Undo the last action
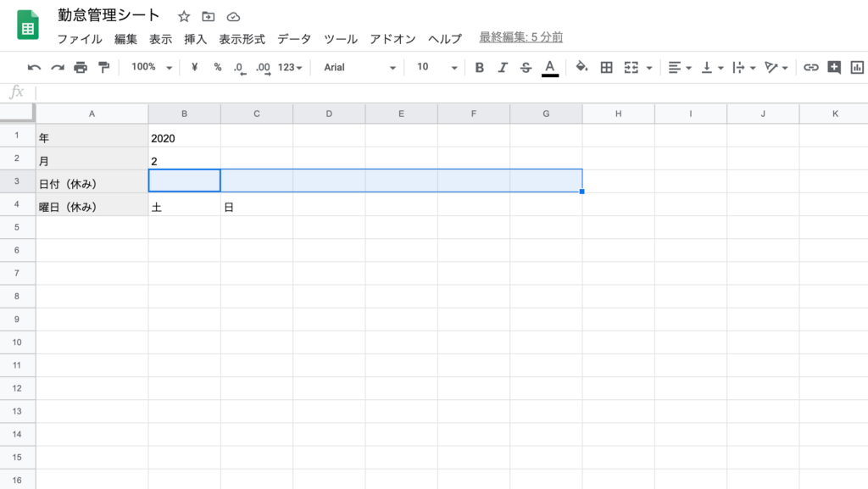Viewport: 868px width, 489px height. coord(34,68)
